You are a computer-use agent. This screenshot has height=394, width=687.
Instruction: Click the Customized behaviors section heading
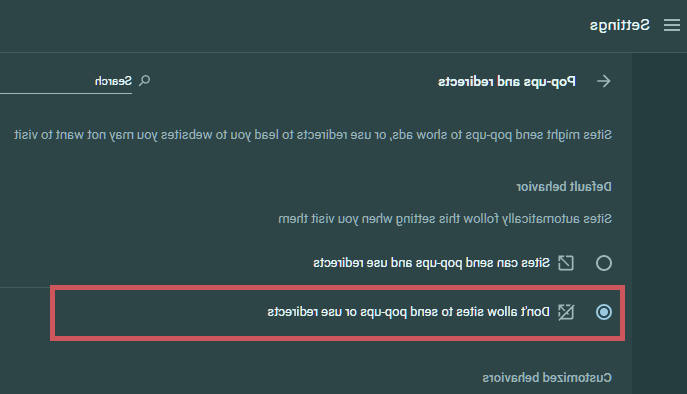tap(547, 377)
